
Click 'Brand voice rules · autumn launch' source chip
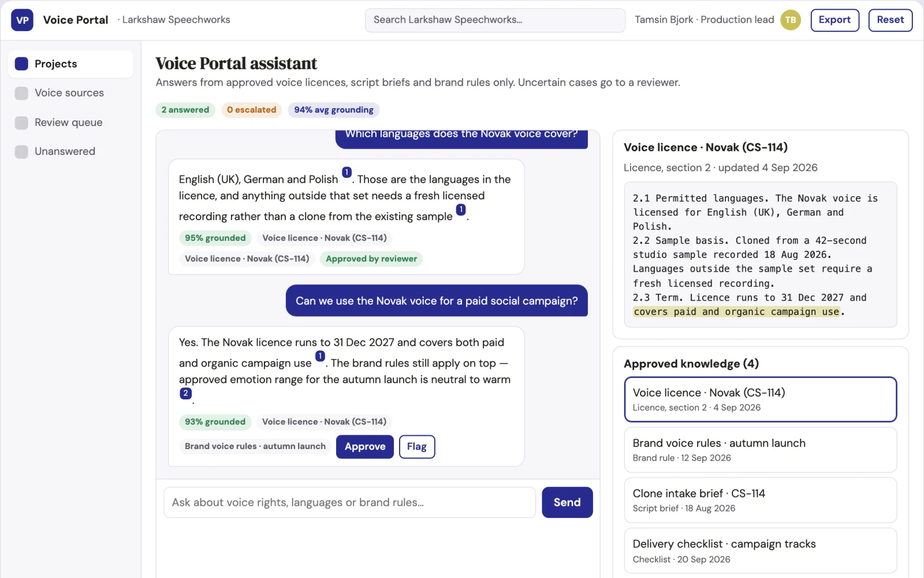click(255, 446)
